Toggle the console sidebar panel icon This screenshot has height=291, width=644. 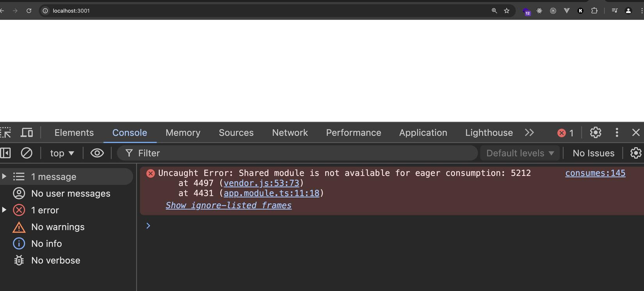(x=5, y=153)
